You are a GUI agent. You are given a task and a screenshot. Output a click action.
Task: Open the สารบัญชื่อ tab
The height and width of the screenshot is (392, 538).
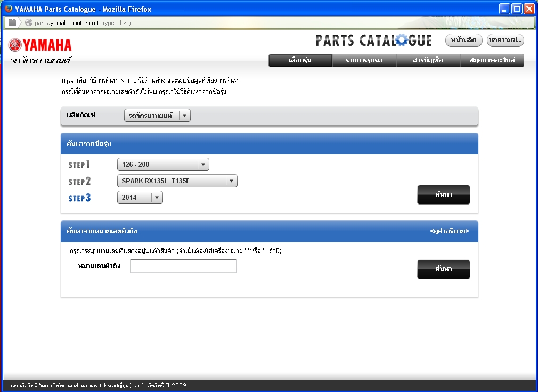point(428,60)
